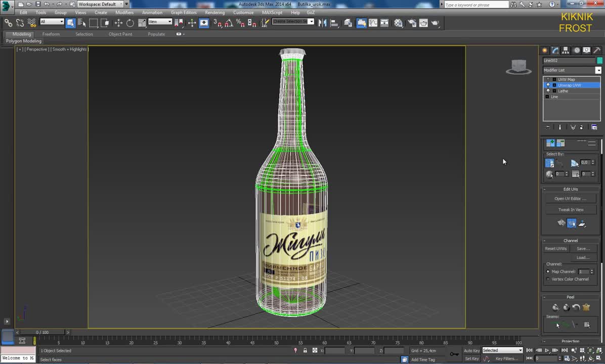Open the reference coordinate View dropdown

[x=160, y=22]
